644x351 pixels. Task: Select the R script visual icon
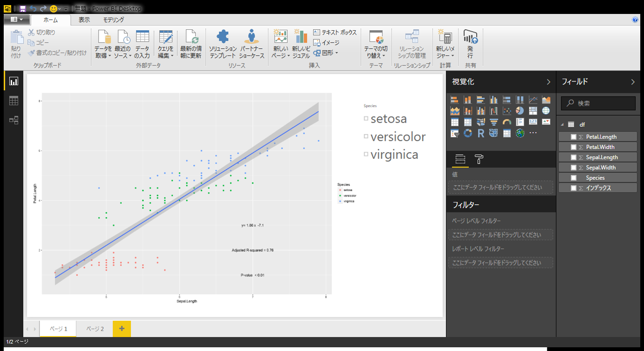(481, 133)
